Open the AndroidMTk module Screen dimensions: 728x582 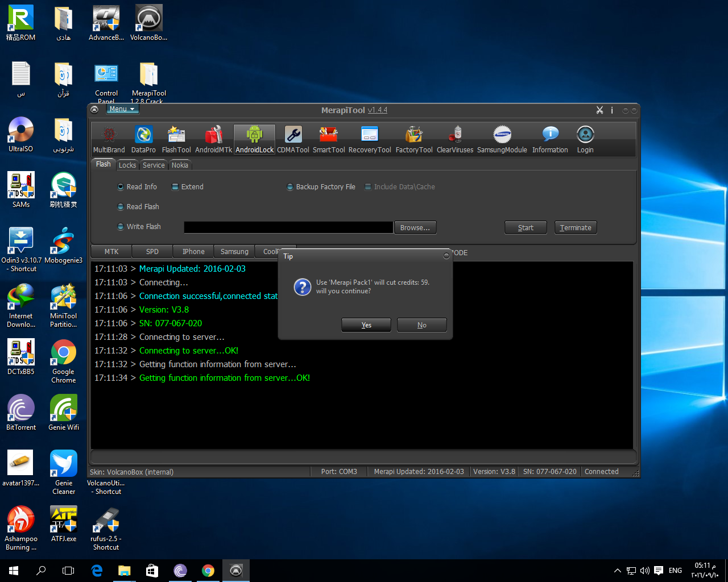(x=214, y=140)
